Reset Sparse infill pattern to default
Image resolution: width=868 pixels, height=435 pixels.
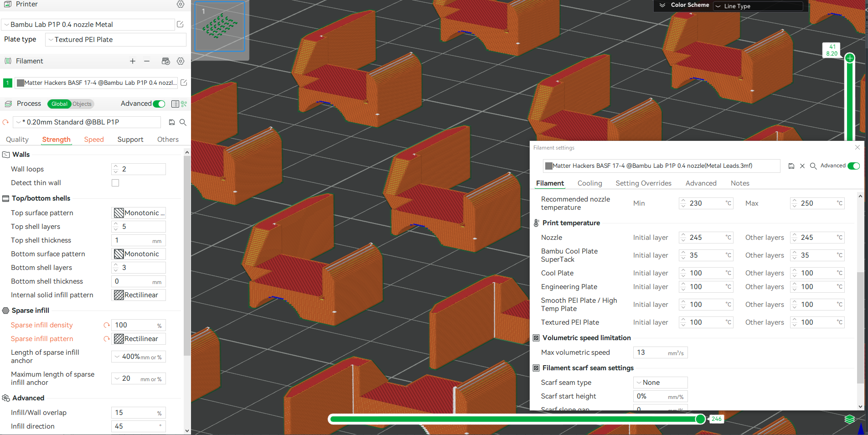107,339
